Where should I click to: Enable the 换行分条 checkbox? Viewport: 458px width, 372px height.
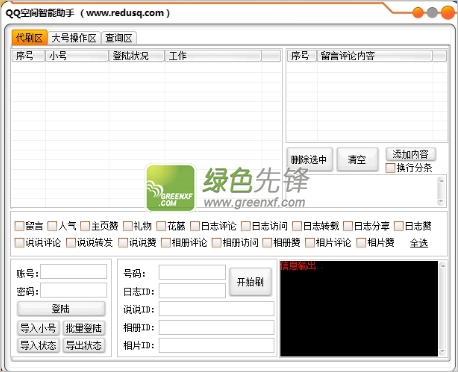[x=390, y=168]
